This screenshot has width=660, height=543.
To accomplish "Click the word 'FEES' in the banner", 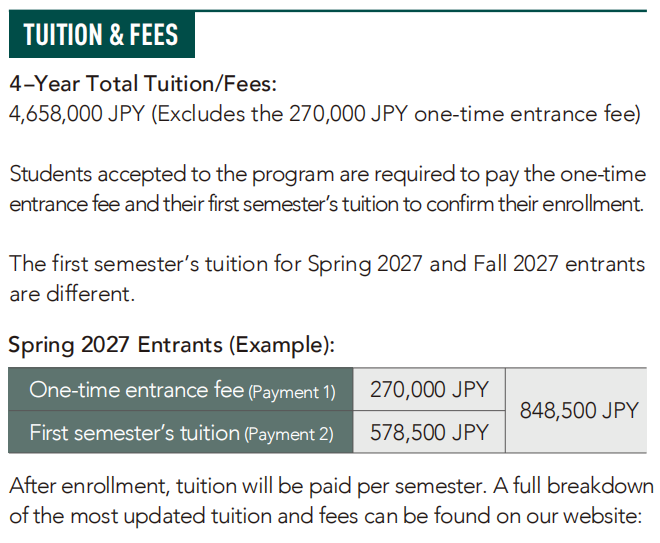I will click(x=154, y=35).
